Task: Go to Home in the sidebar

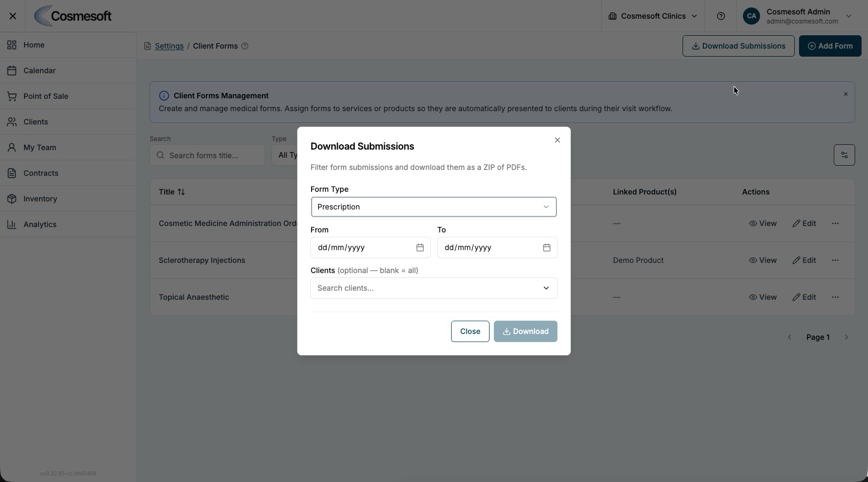Action: [68, 45]
